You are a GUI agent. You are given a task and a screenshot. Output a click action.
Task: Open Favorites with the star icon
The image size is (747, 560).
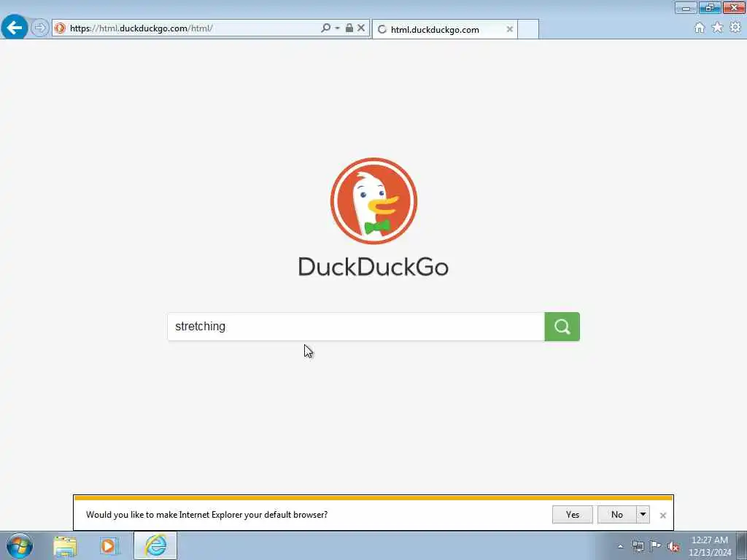click(x=717, y=28)
